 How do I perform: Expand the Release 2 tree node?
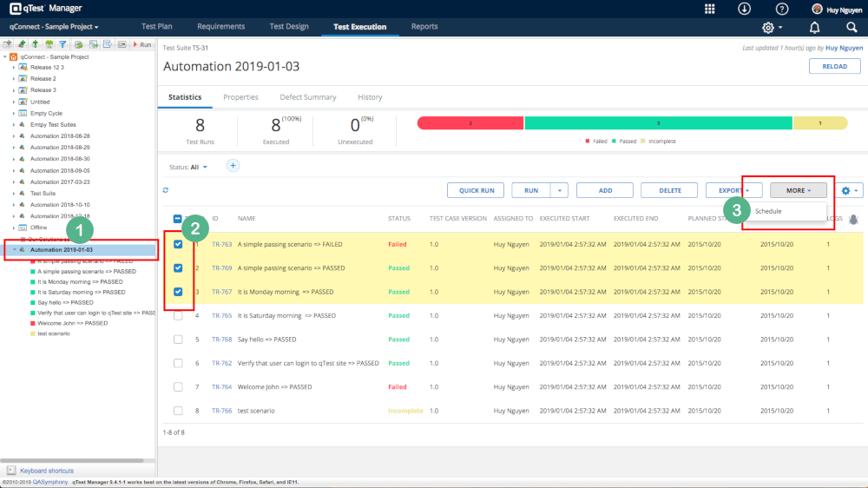14,78
